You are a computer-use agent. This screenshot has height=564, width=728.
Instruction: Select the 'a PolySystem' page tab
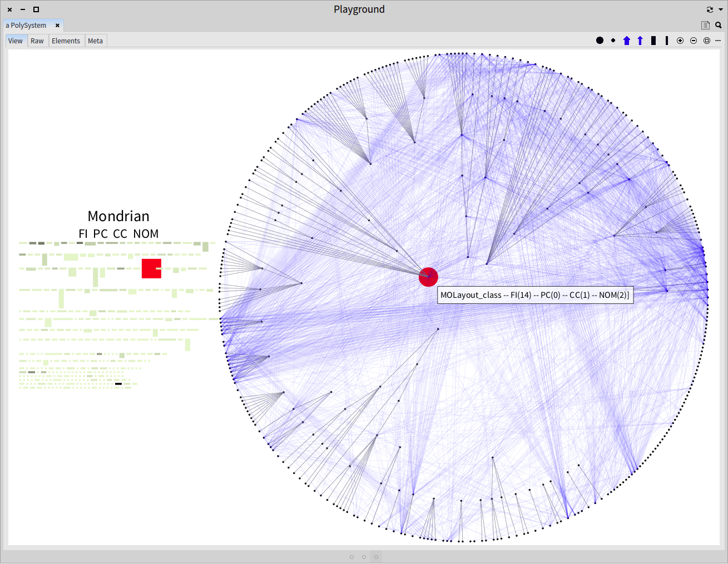pyautogui.click(x=26, y=25)
